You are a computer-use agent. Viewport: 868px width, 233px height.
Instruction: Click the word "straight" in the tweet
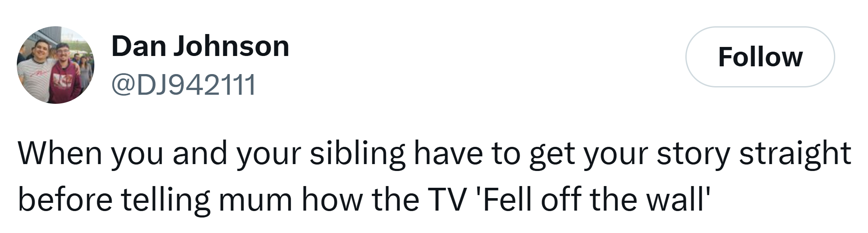[x=795, y=154]
